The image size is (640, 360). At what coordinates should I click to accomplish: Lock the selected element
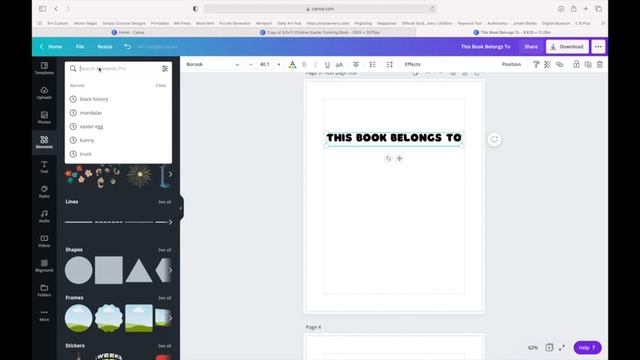pyautogui.click(x=576, y=64)
